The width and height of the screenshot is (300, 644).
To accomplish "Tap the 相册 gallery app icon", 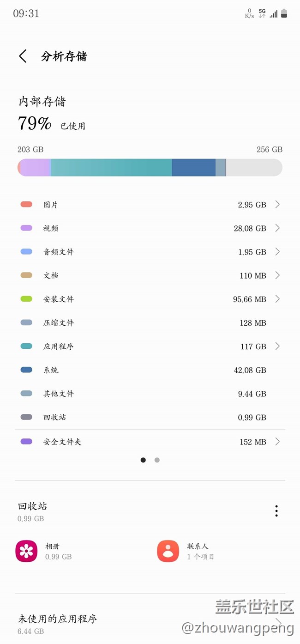I will pos(26,551).
